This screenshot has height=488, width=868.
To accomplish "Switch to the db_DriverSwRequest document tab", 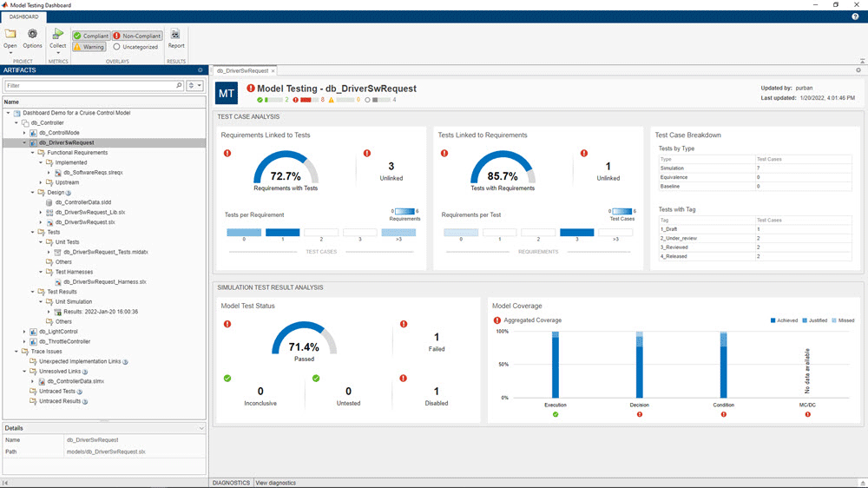I will click(x=243, y=70).
